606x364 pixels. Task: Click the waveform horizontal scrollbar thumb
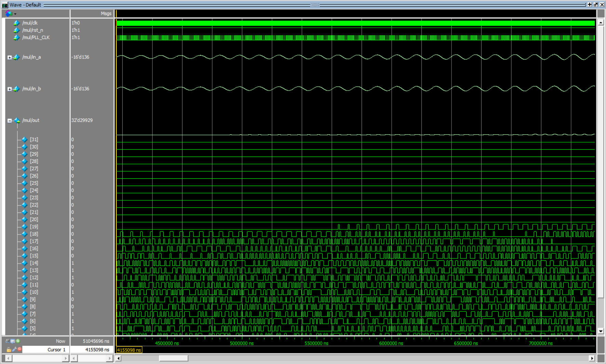tap(173, 358)
